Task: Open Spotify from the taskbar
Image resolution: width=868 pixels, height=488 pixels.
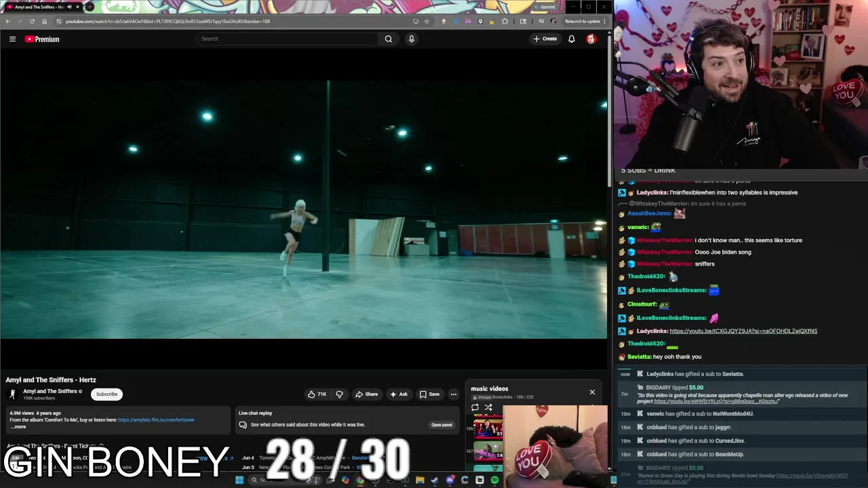Action: 494,480
